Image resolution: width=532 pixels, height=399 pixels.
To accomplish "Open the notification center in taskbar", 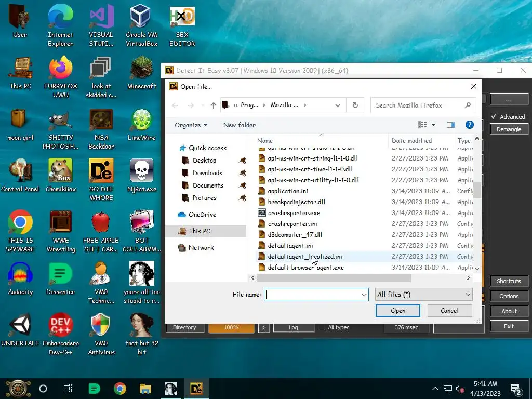I will tap(516, 389).
